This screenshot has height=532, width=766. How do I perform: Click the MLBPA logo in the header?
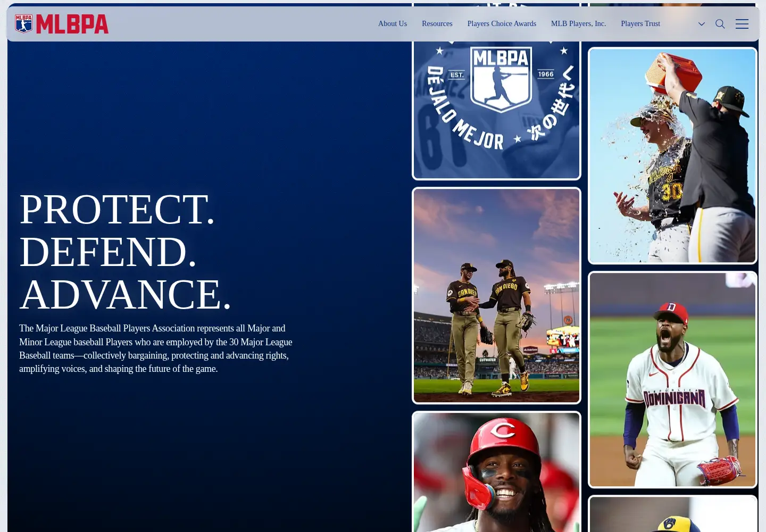click(x=62, y=24)
